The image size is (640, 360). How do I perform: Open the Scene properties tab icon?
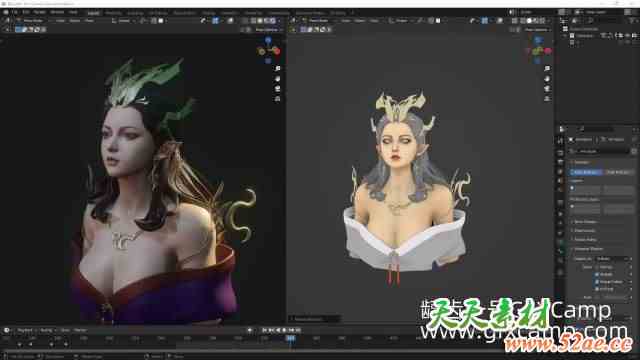tap(560, 181)
